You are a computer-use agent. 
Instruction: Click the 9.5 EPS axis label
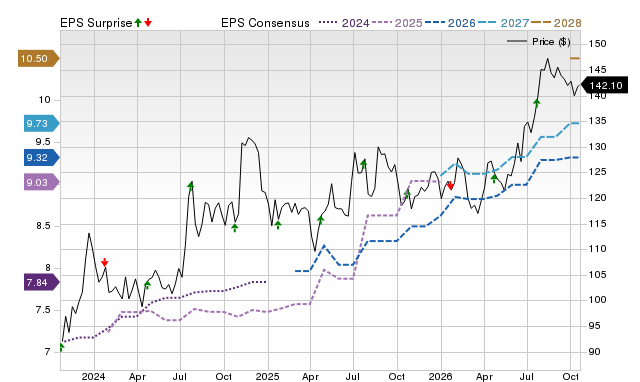[x=43, y=142]
